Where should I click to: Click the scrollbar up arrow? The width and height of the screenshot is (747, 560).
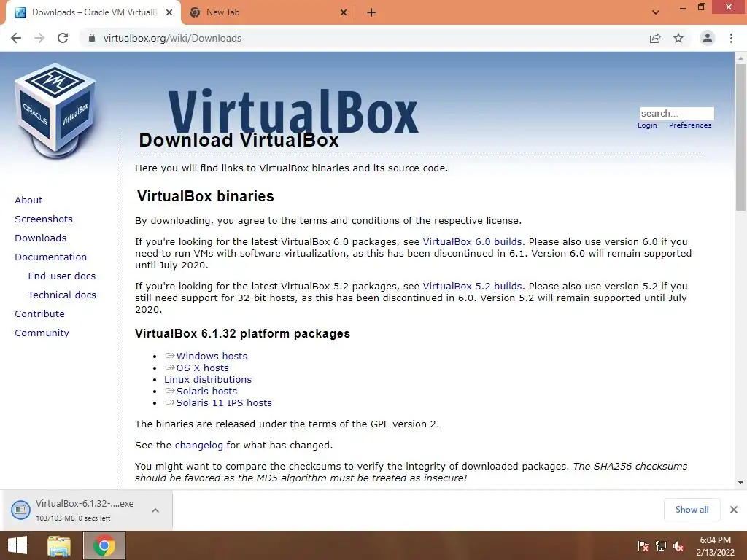coord(740,58)
